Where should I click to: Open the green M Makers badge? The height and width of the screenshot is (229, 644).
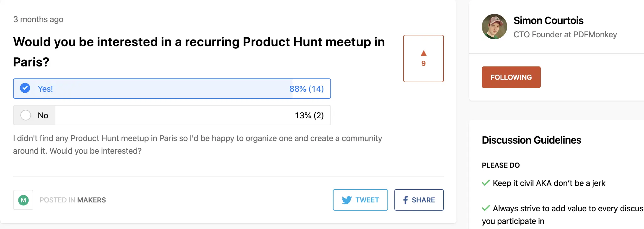(23, 200)
